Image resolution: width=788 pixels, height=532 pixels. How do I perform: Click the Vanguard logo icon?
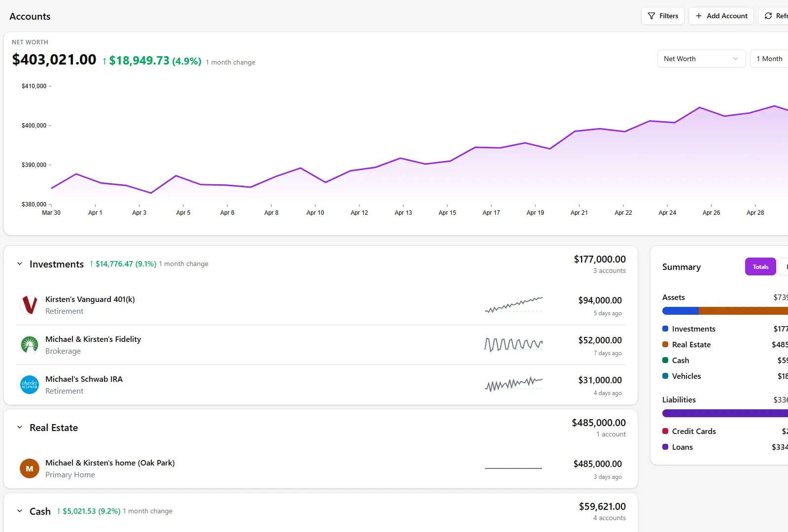(30, 305)
